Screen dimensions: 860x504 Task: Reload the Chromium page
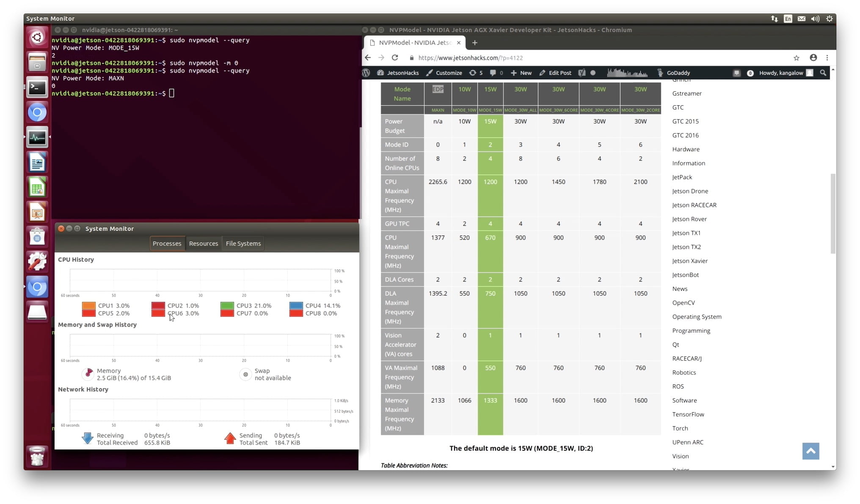394,58
